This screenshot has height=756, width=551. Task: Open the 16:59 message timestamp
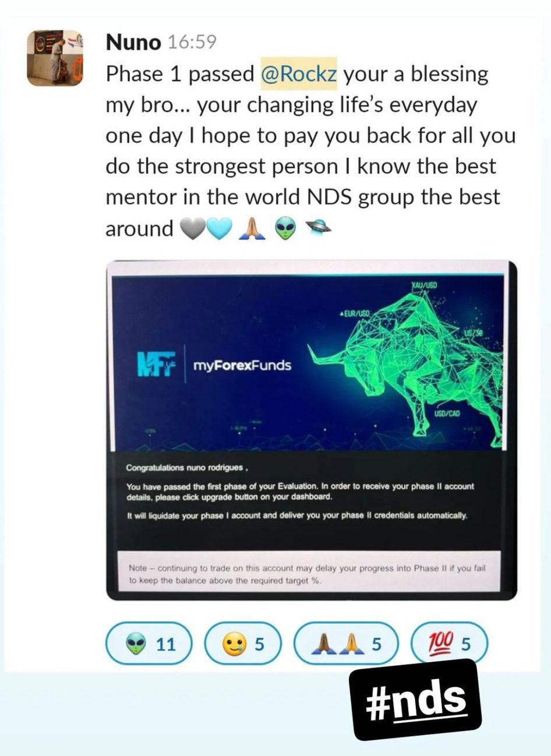tap(192, 43)
